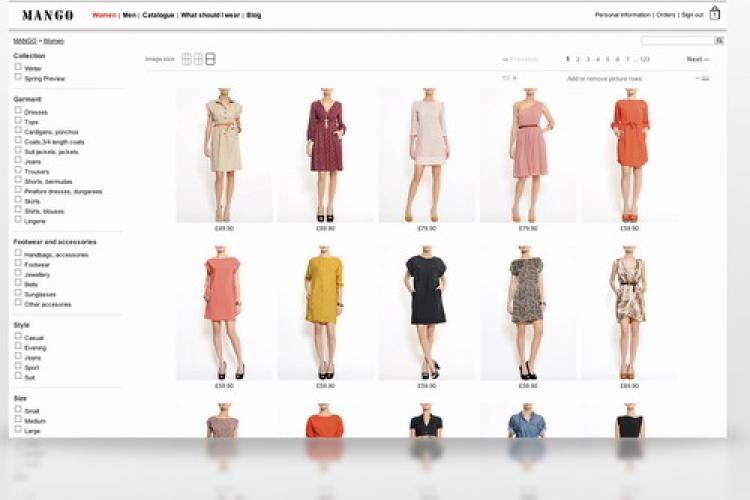Check the Skirts filter
Image resolution: width=750 pixels, height=500 pixels.
18,200
